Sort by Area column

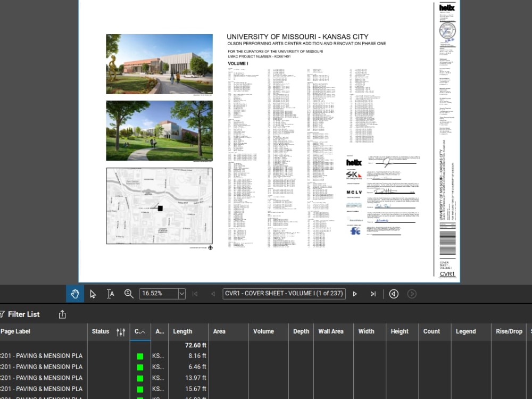pos(228,331)
